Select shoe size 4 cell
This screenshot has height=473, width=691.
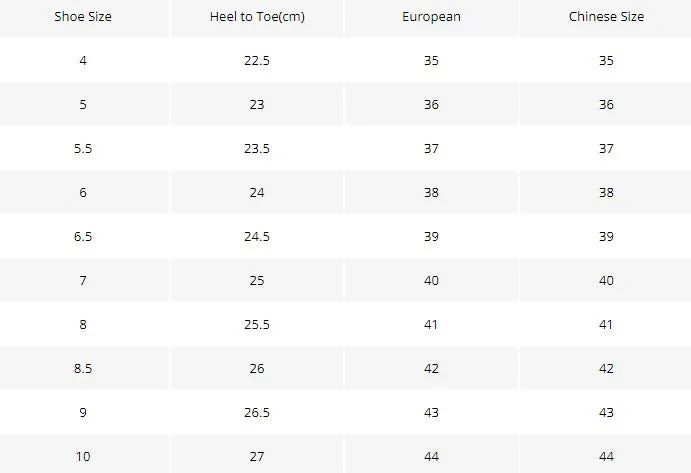coord(83,60)
